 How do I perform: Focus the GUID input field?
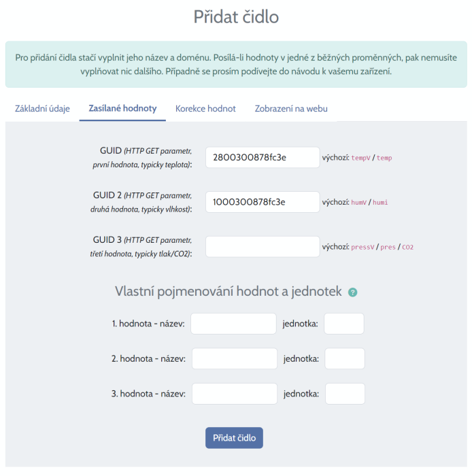click(262, 157)
